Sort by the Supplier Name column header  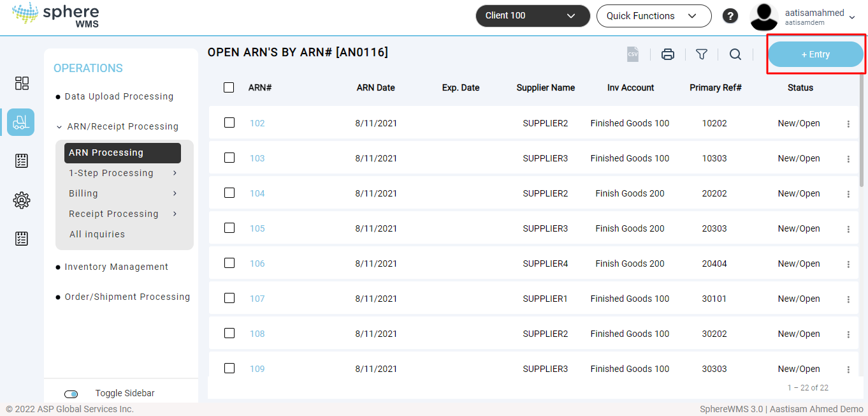(x=546, y=87)
